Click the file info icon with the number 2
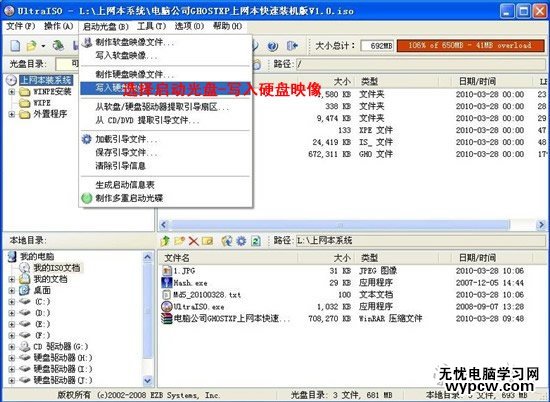The height and width of the screenshot is (402, 550). [256, 241]
